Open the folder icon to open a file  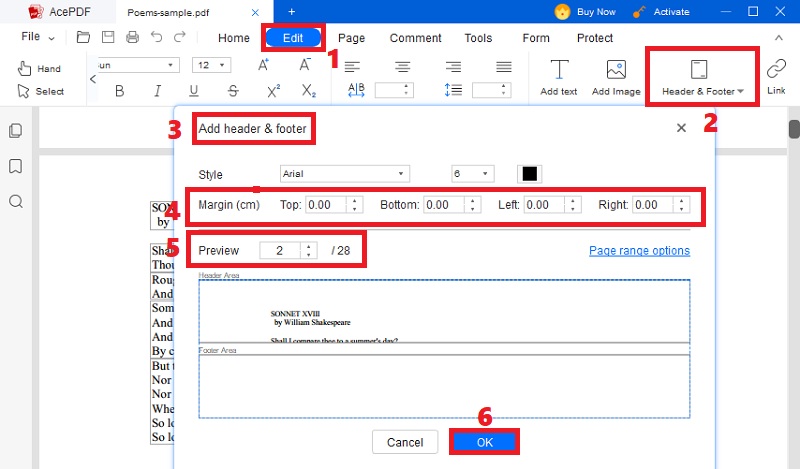[x=83, y=37]
